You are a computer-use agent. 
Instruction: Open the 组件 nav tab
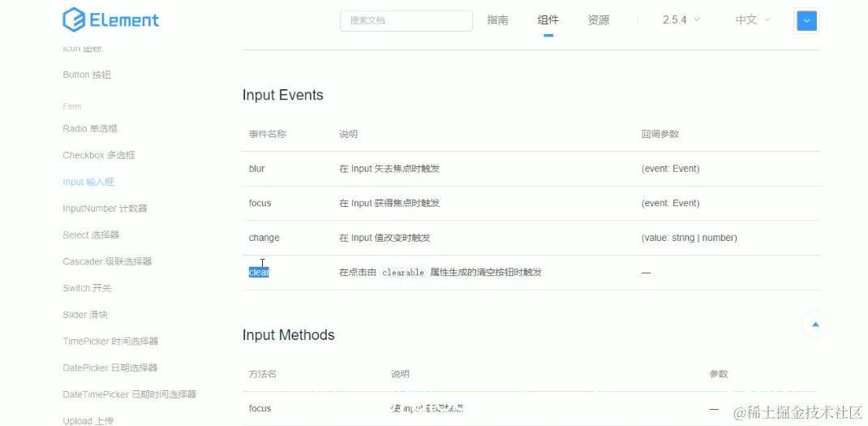[x=548, y=20]
